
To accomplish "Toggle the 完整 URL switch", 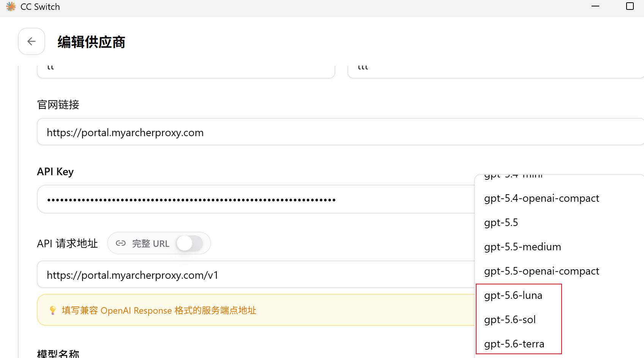I will [x=189, y=243].
